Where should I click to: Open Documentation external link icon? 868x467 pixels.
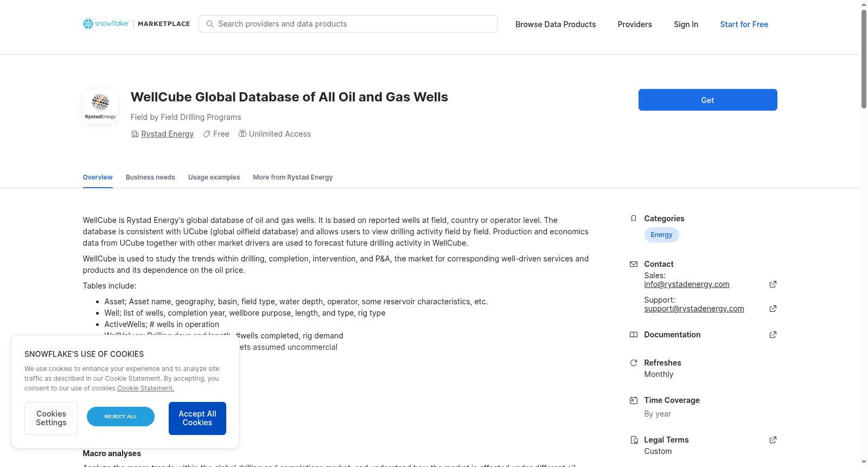(x=773, y=335)
